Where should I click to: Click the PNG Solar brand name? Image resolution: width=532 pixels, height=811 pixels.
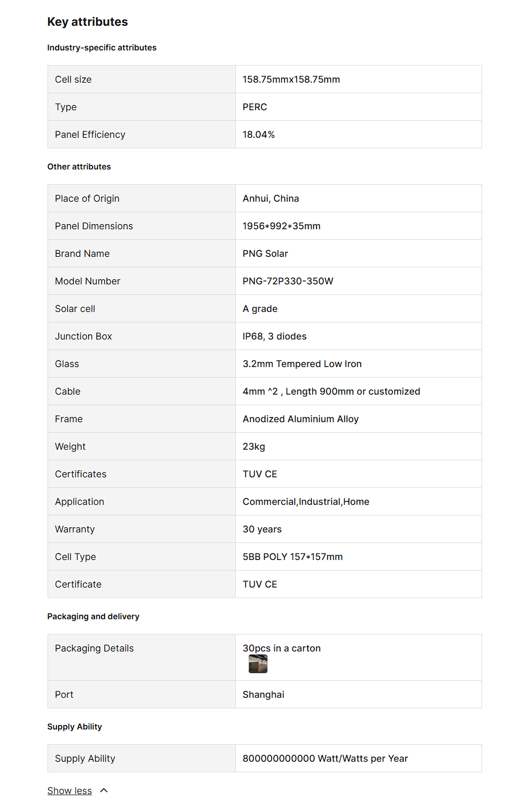coord(265,253)
